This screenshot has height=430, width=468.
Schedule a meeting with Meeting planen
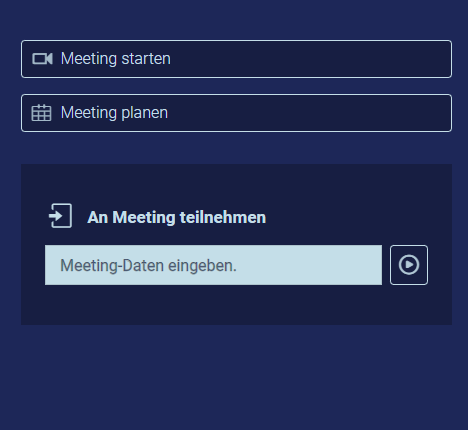[236, 113]
